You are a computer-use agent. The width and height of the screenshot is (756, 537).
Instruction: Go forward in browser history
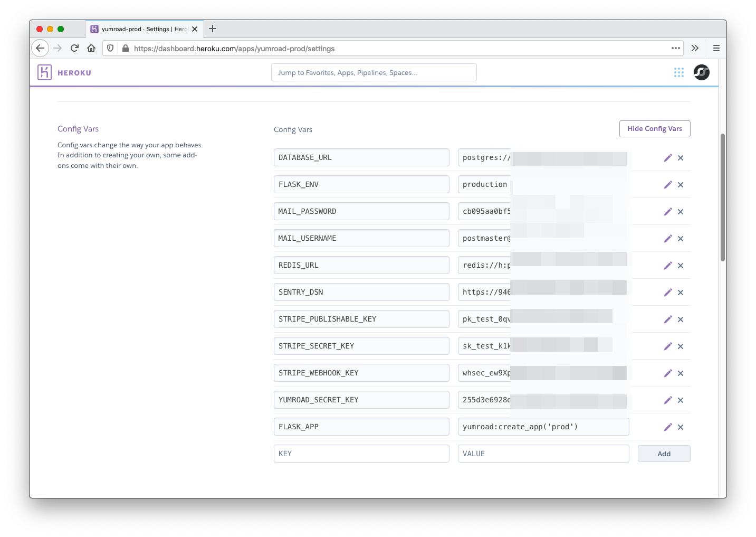click(58, 48)
